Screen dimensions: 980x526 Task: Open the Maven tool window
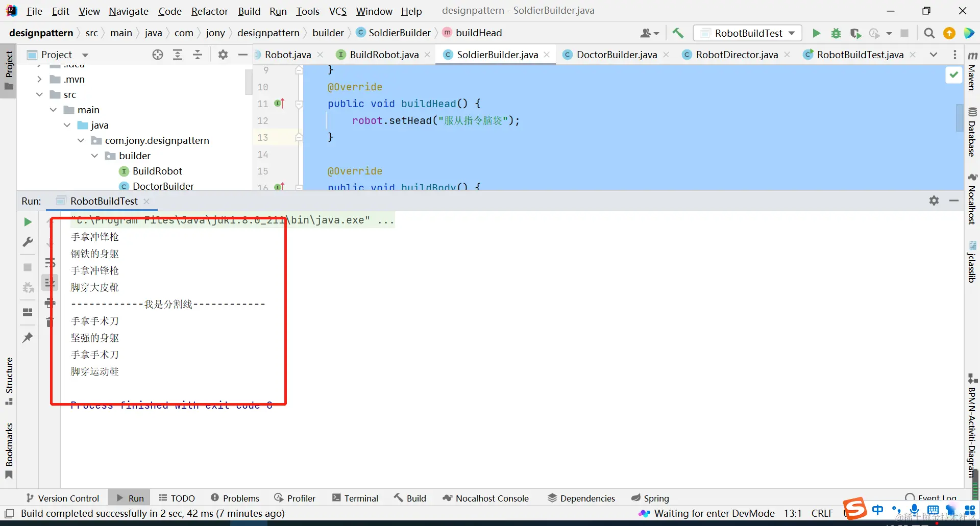pyautogui.click(x=972, y=71)
